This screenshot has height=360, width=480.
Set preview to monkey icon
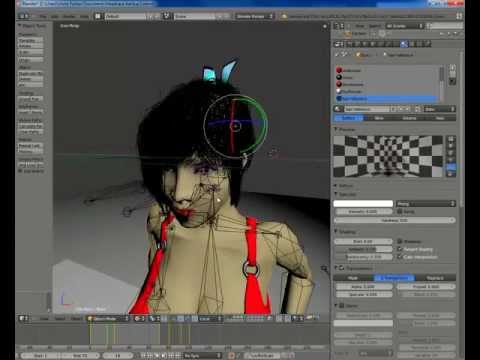point(451,160)
